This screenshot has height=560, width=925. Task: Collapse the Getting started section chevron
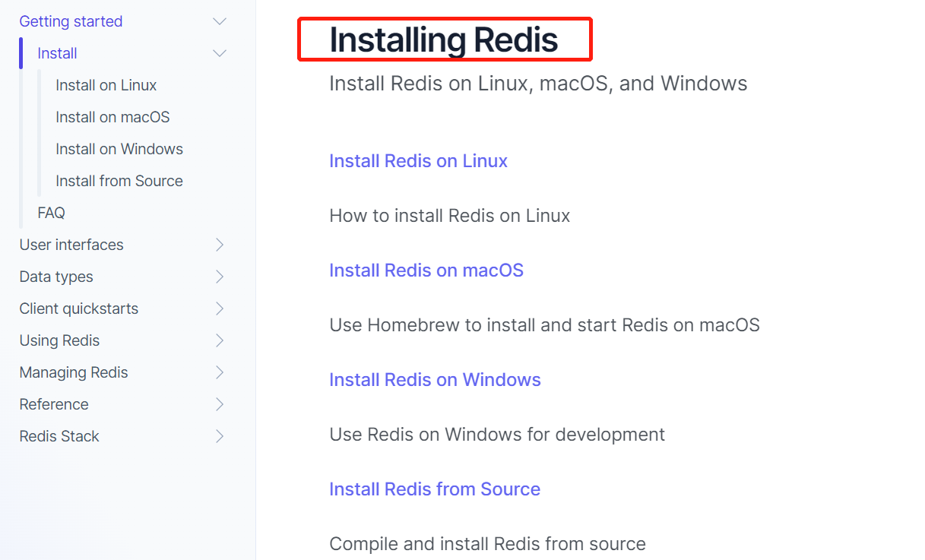click(220, 22)
